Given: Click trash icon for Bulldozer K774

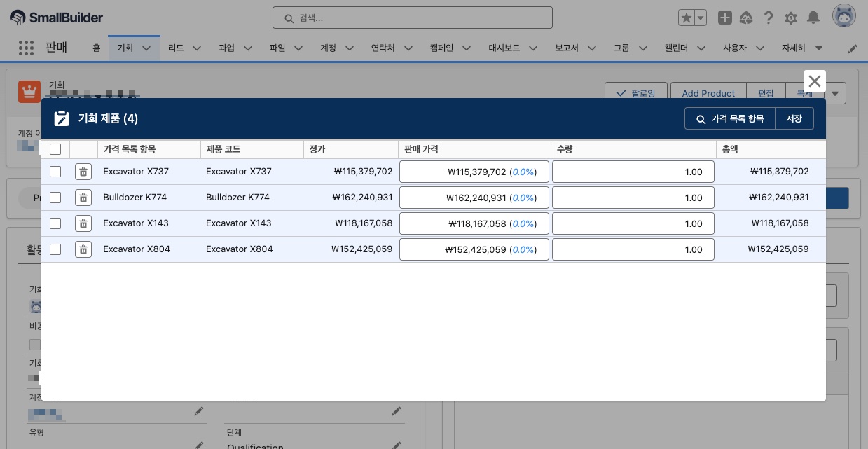Looking at the screenshot, I should tap(83, 198).
